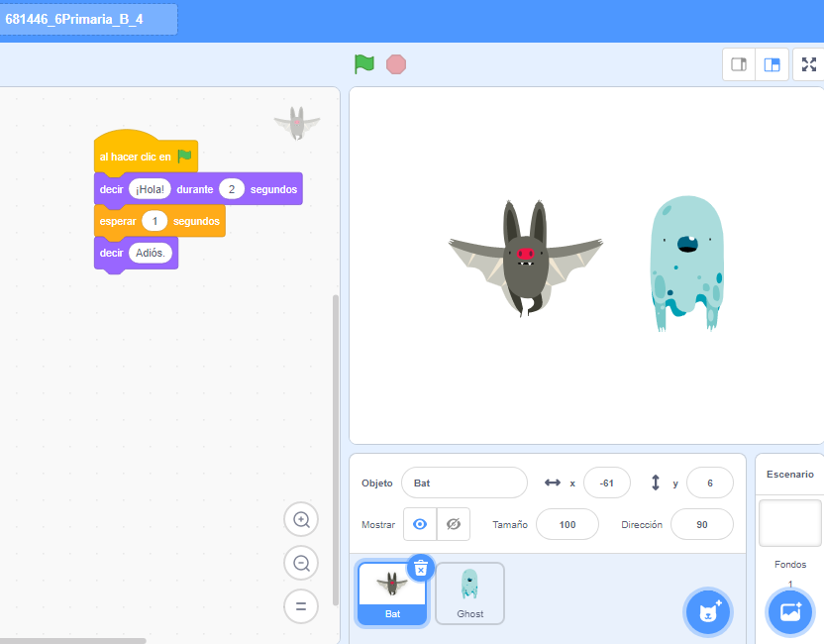Click the workspace horizontal scrollbar

[x=72, y=641]
